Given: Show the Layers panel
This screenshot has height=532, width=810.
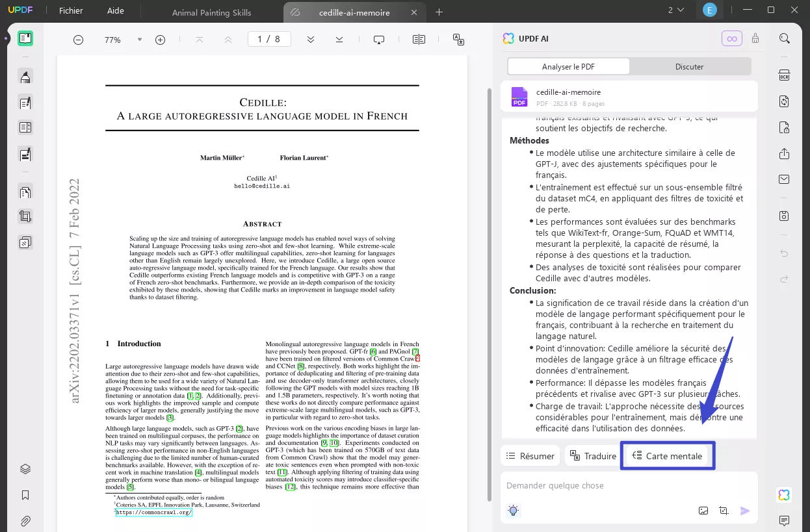Looking at the screenshot, I should click(x=25, y=469).
